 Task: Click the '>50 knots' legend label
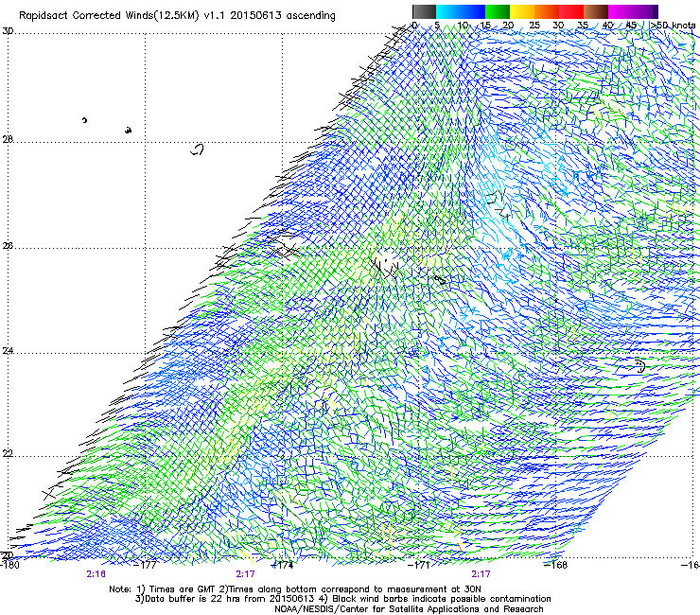pyautogui.click(x=673, y=26)
